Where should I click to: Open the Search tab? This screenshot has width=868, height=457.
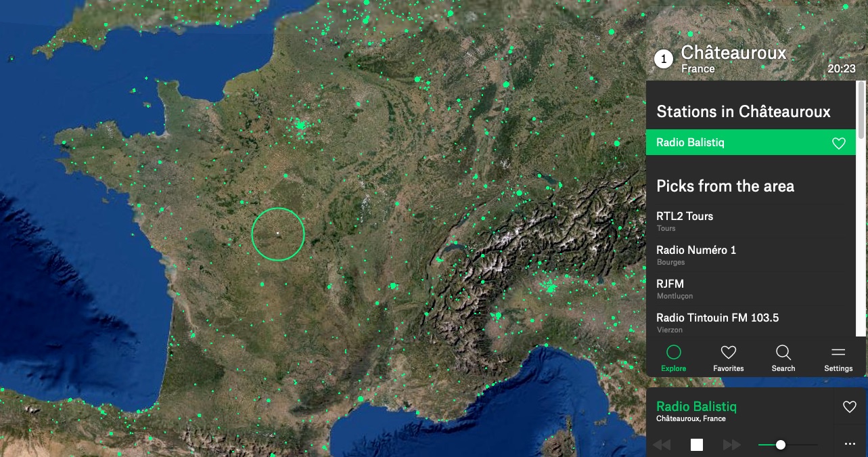tap(783, 358)
